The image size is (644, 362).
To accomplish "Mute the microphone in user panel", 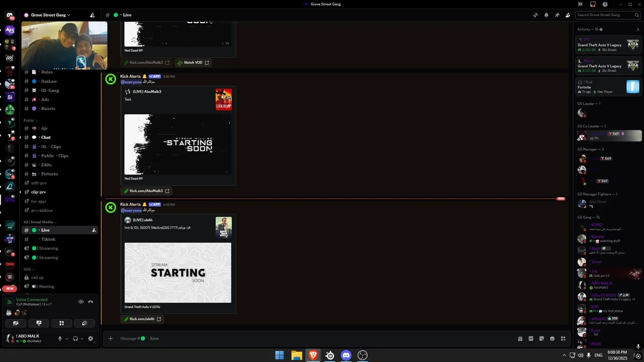I will click(60, 338).
